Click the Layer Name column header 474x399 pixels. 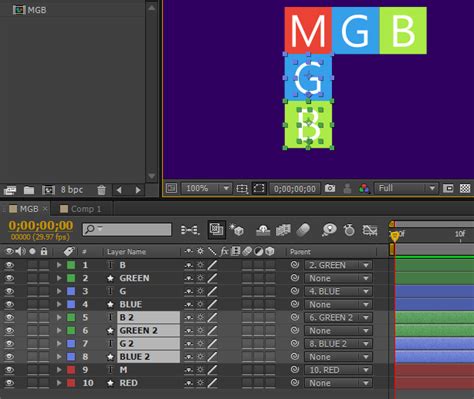[126, 252]
